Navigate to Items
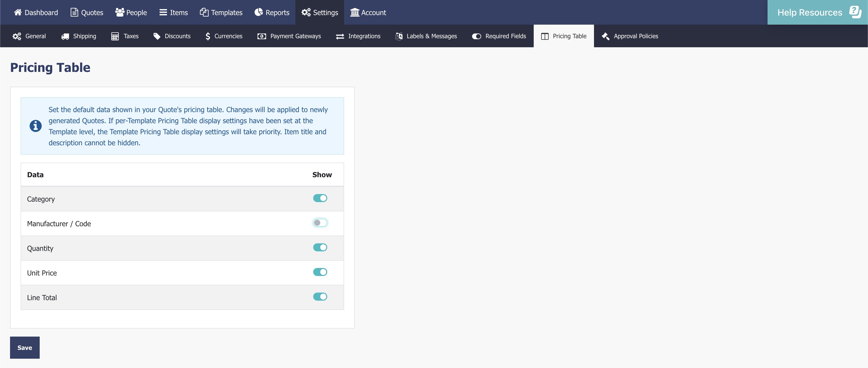Screen dimensions: 868x368 pyautogui.click(x=174, y=13)
